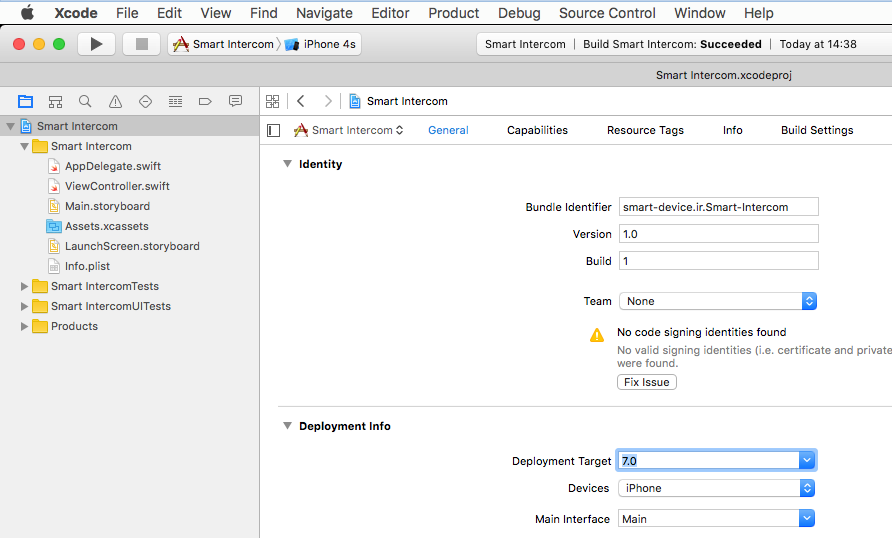Viewport: 892px width, 538px height.
Task: Open the Help menu
Action: 758,13
